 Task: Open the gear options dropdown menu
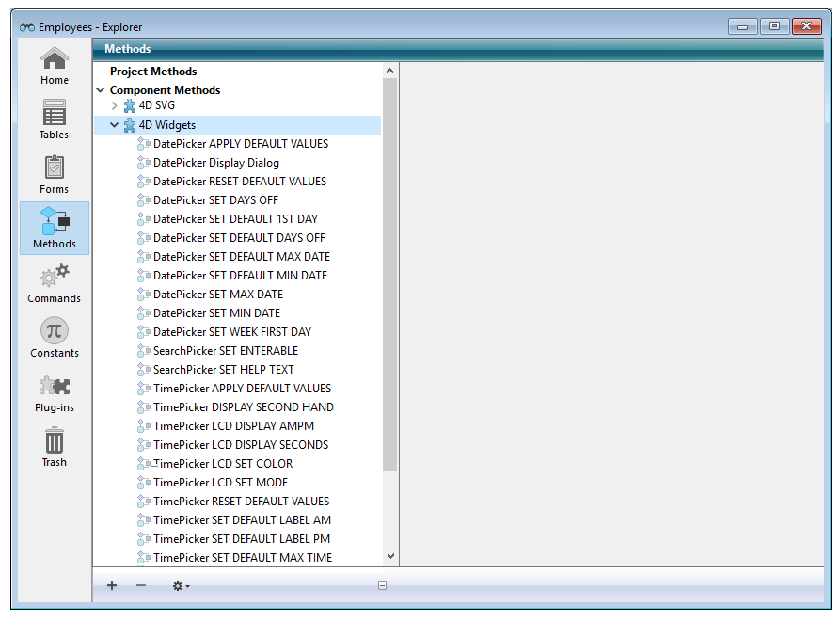180,586
